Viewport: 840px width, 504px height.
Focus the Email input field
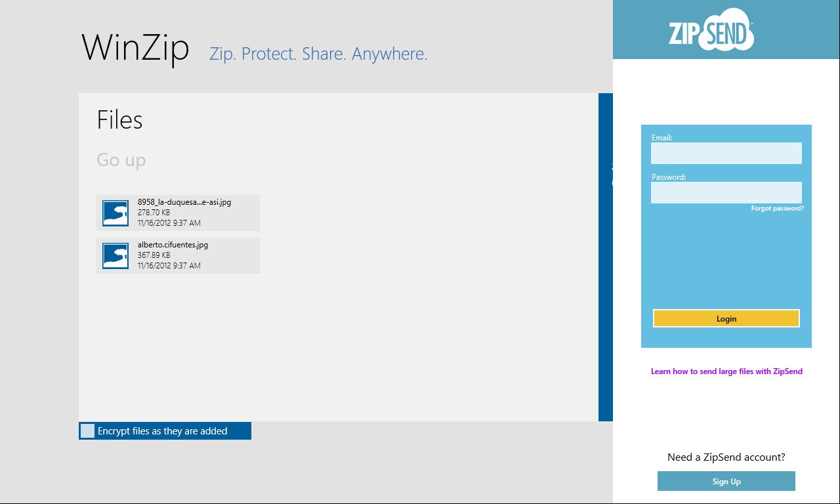(x=726, y=153)
